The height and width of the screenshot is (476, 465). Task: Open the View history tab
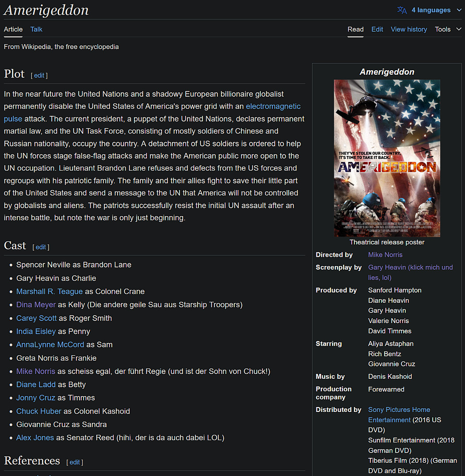tap(408, 29)
